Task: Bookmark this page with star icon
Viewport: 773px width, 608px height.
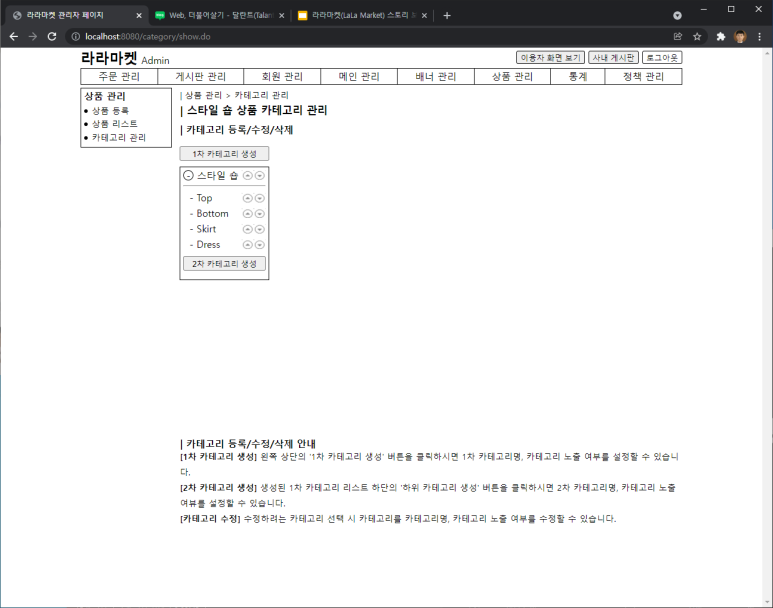Action: click(x=697, y=36)
